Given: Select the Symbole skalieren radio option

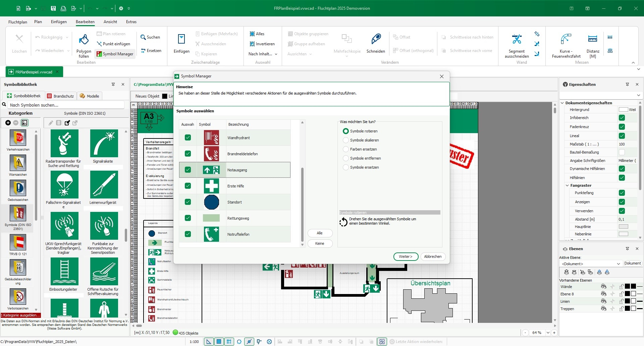Looking at the screenshot, I should point(346,140).
